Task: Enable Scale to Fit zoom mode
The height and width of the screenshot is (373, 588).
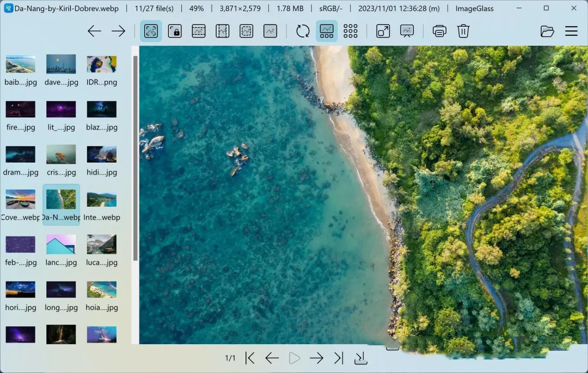Action: click(x=247, y=31)
